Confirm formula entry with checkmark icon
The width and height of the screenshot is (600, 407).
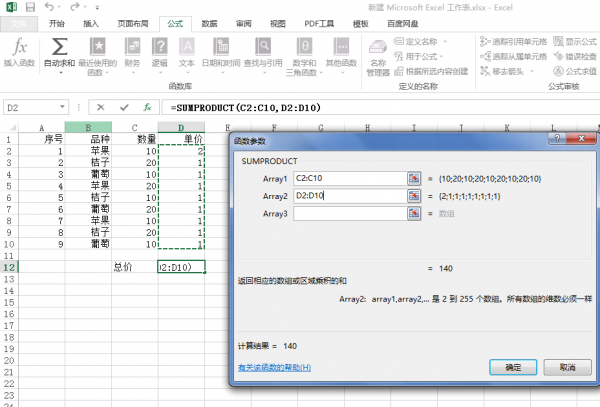tap(124, 107)
